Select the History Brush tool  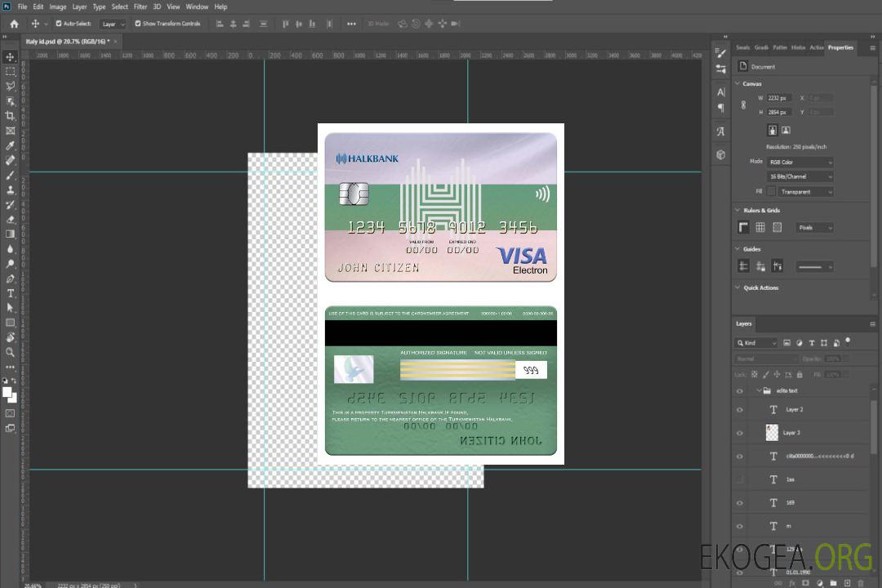click(10, 205)
